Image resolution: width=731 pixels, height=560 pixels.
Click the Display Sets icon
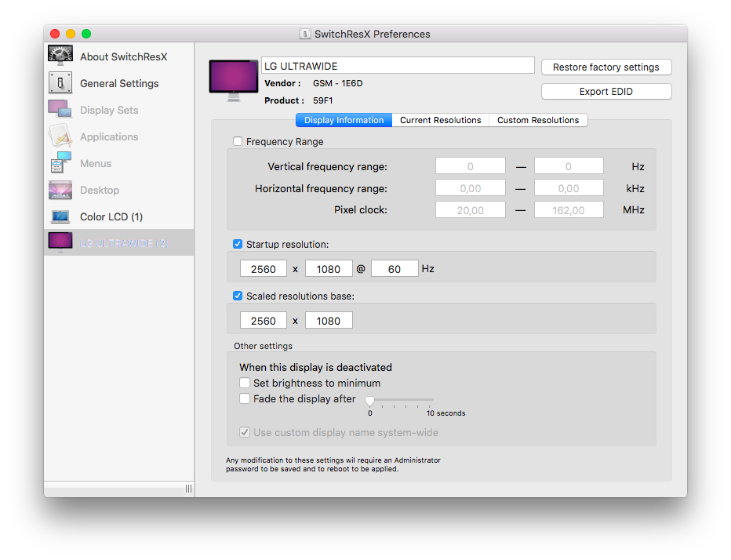(x=60, y=110)
